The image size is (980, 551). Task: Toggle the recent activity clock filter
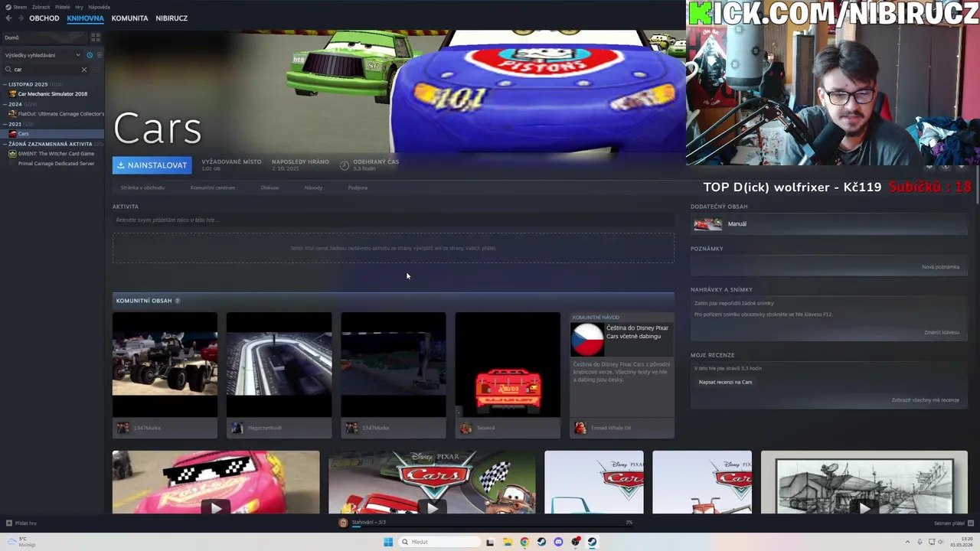tap(90, 55)
